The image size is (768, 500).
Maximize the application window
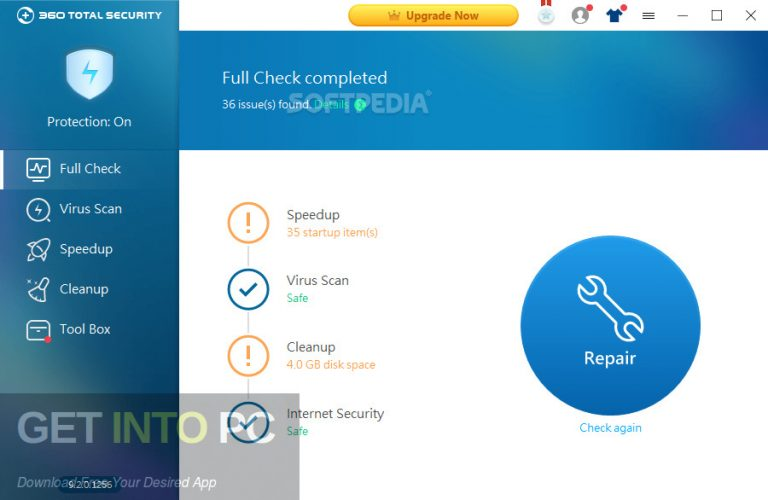pos(717,16)
